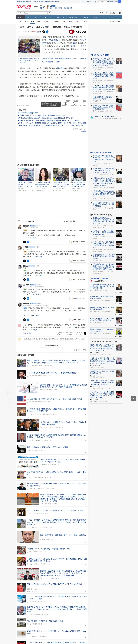Share 高口康太's comment on Facebook

coord(28,298)
